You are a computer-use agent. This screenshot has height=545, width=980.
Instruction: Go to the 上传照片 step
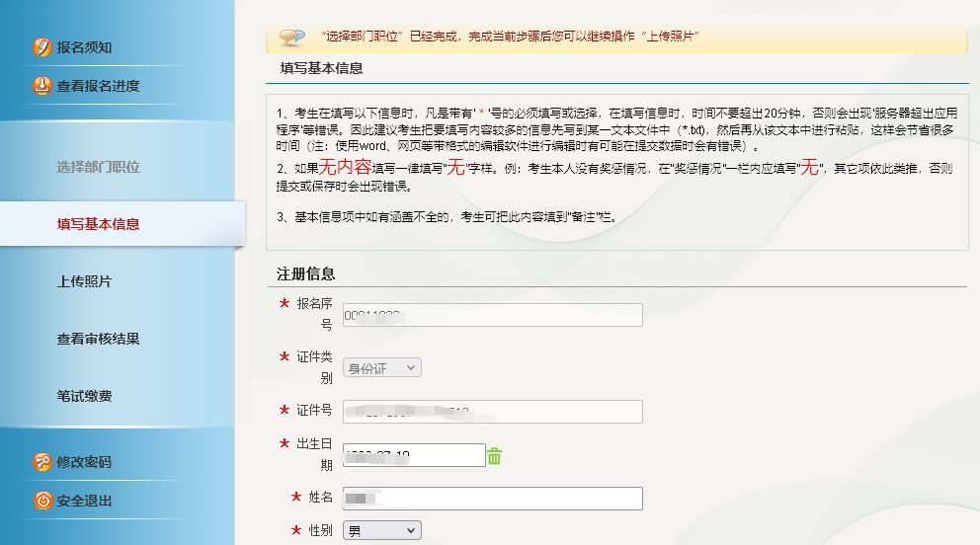84,281
